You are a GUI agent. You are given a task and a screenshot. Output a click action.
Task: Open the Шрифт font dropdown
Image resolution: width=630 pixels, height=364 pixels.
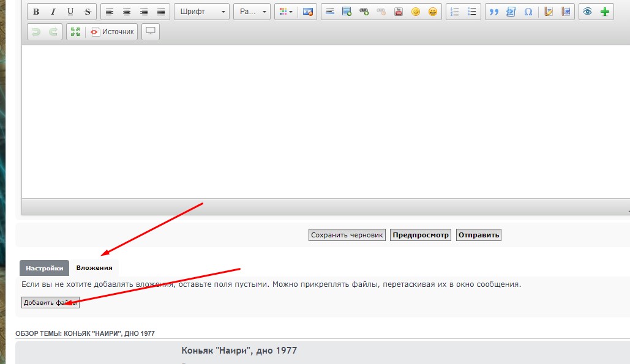201,12
